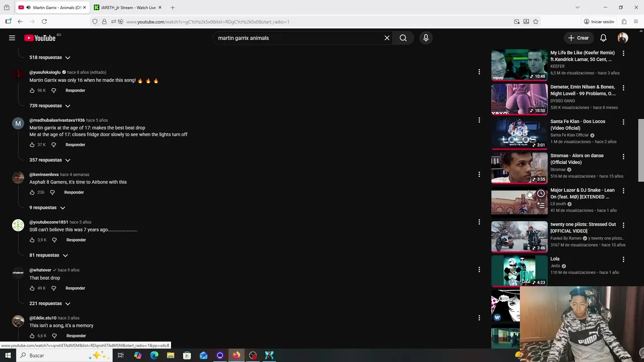Open a new browser tab
Screen dimensions: 644x362
173,8
